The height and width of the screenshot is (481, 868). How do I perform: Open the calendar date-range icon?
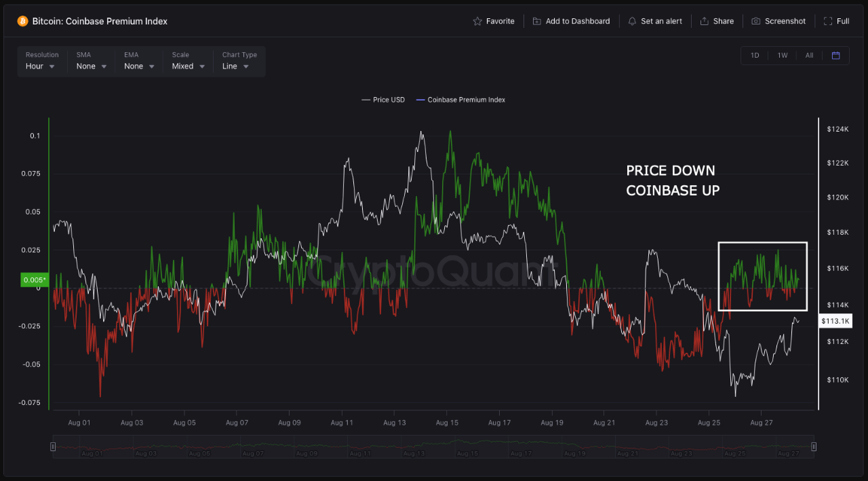(835, 55)
